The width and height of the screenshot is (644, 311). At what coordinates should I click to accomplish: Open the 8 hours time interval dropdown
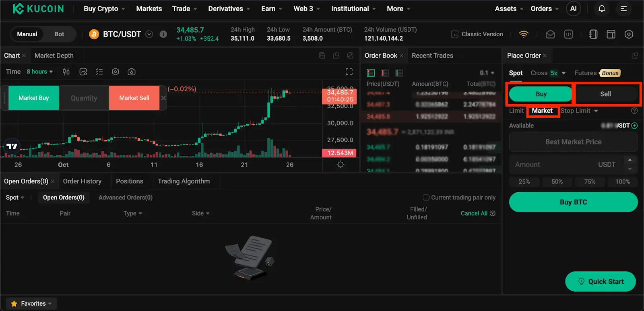(40, 72)
